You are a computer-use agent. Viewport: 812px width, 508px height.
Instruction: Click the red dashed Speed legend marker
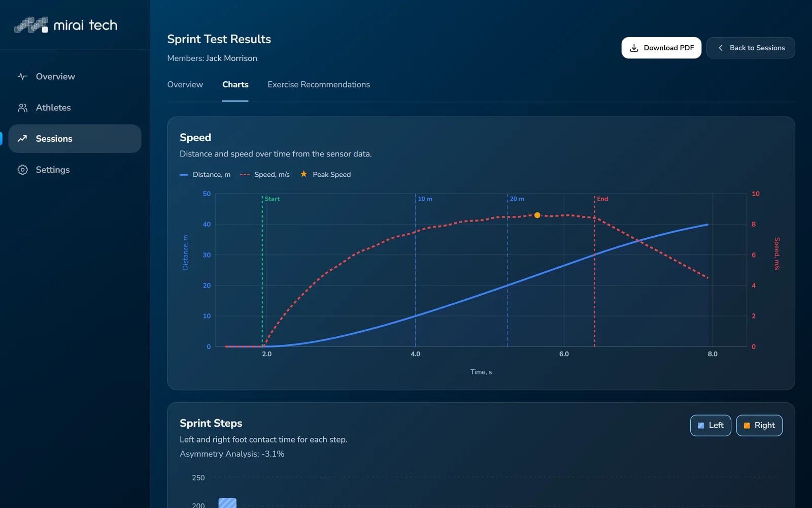point(245,175)
